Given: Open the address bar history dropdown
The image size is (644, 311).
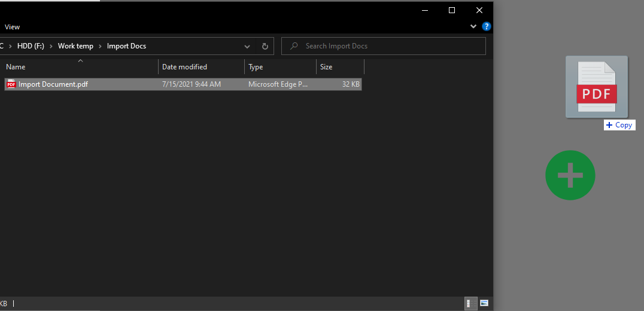Looking at the screenshot, I should point(247,47).
